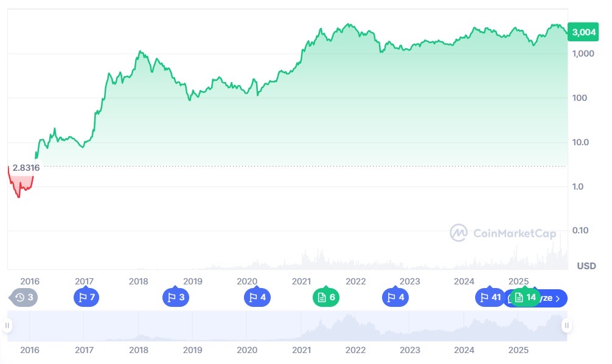Click the right range slider handle

[x=566, y=326]
